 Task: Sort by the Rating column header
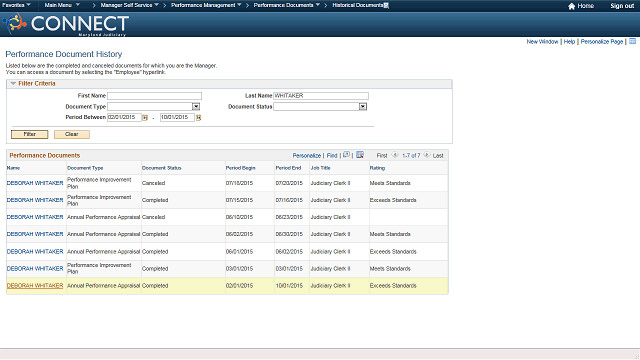pyautogui.click(x=377, y=168)
